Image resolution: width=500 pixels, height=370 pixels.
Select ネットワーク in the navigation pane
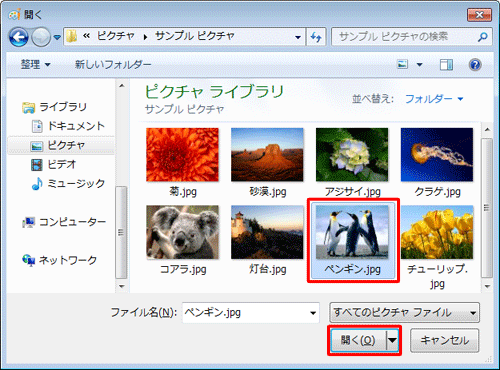click(68, 260)
